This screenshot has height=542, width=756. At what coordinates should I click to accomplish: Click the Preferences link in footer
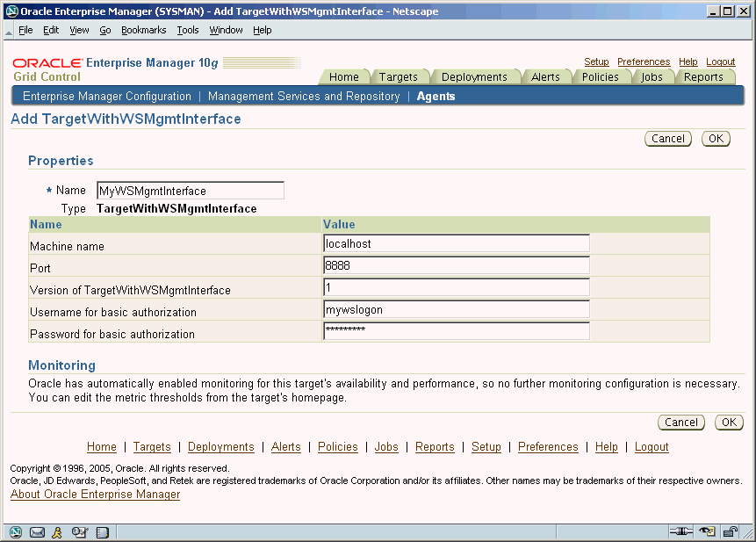pyautogui.click(x=548, y=447)
